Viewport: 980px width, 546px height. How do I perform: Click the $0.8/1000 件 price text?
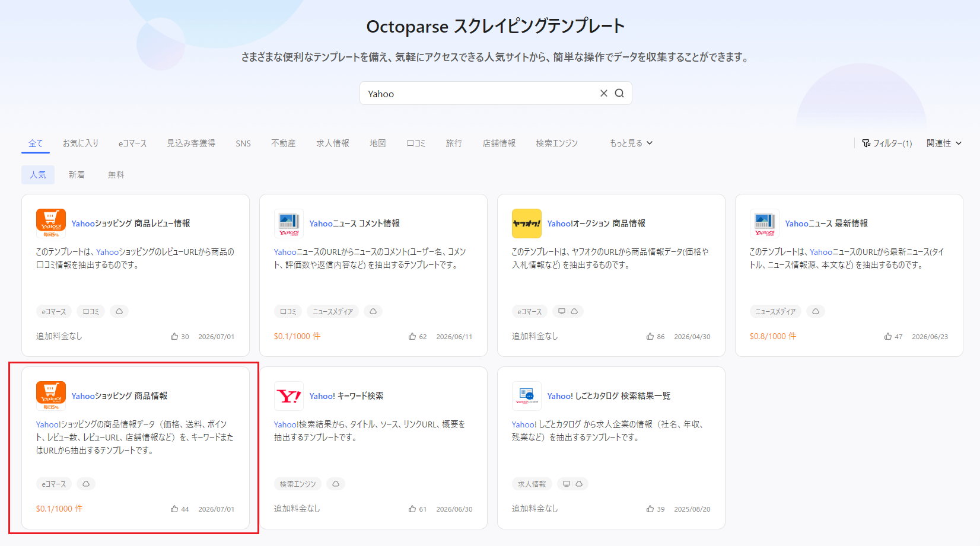click(x=773, y=336)
